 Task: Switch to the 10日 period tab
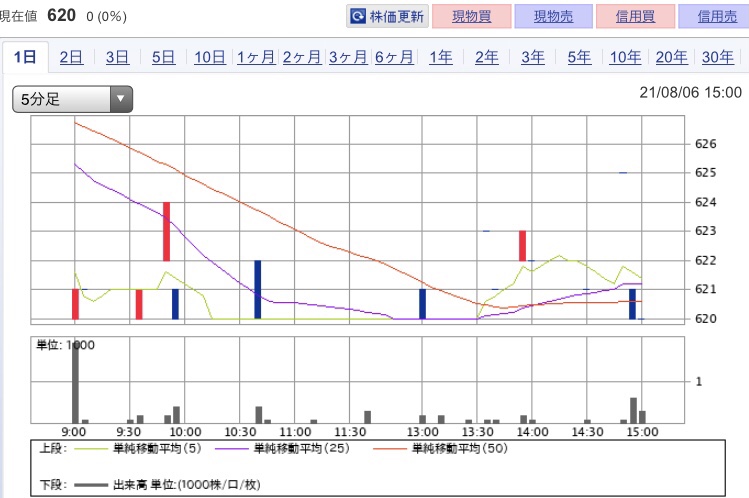[x=210, y=57]
